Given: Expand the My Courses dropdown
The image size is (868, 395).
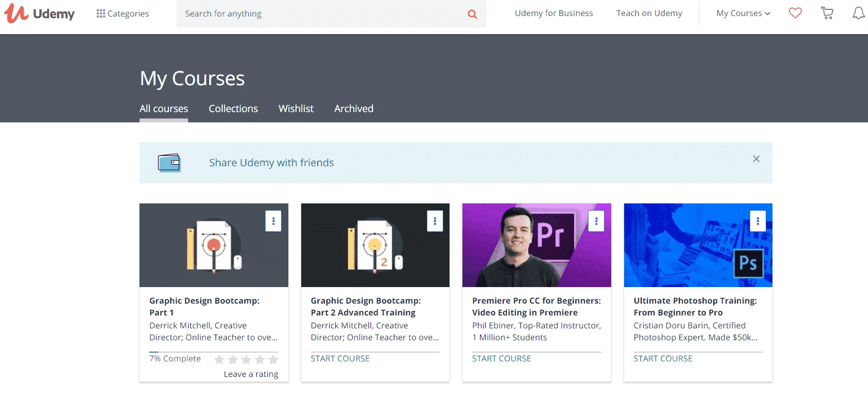Looking at the screenshot, I should click(x=743, y=13).
